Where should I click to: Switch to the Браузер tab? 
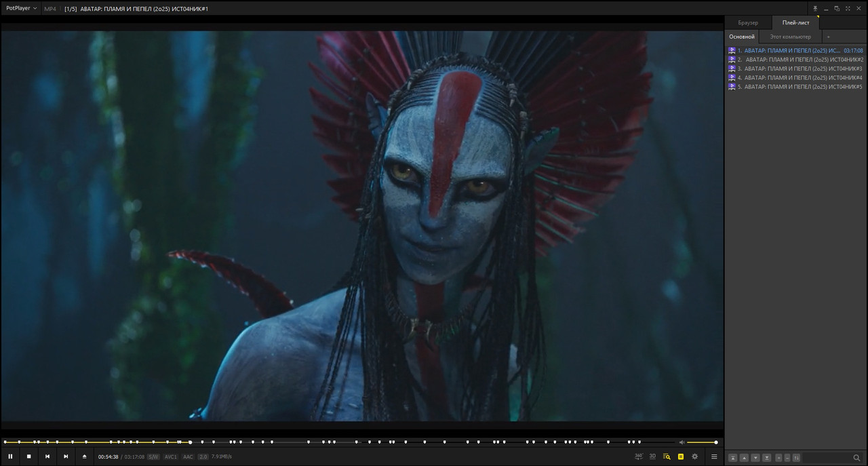748,23
